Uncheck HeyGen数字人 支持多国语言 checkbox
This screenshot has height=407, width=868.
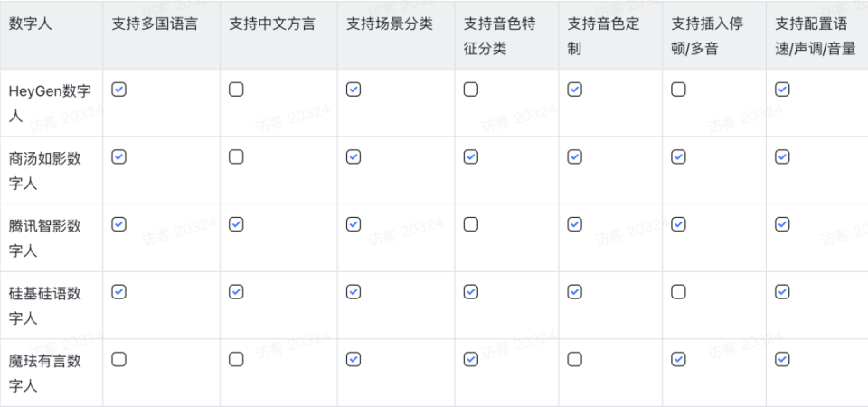pyautogui.click(x=118, y=90)
